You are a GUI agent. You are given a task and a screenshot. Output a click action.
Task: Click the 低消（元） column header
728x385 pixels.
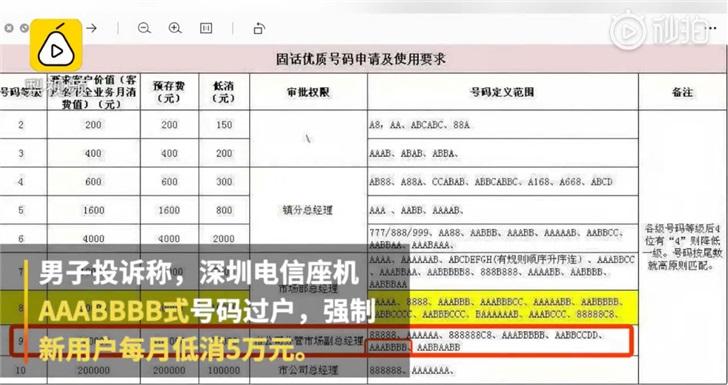coord(224,92)
